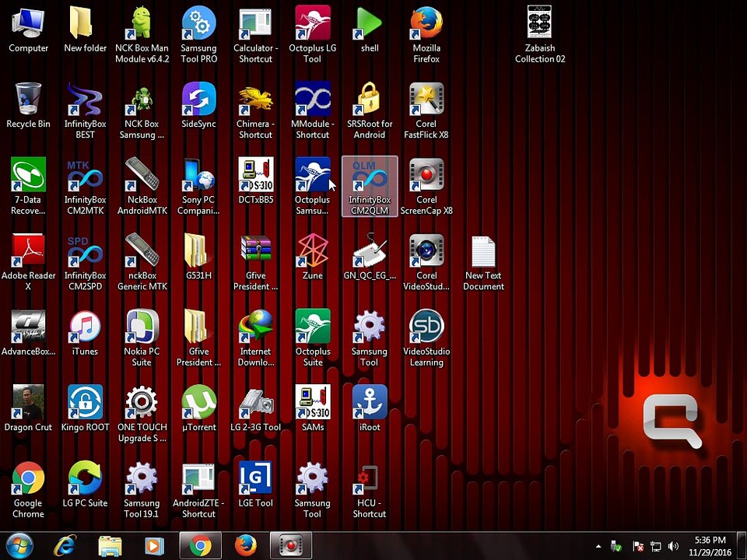Select the Zabaish Collection 02 file
Screen dimensions: 747x560
point(540,34)
